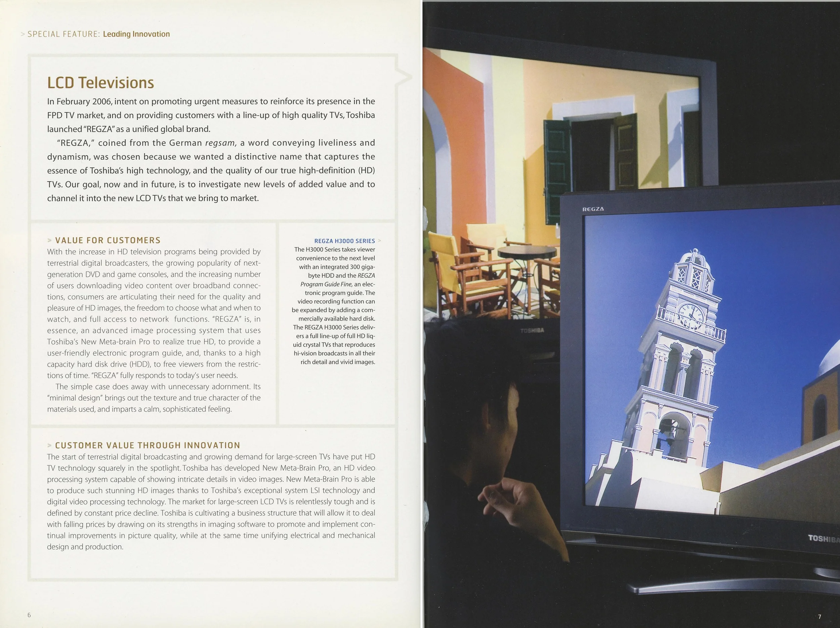The height and width of the screenshot is (628, 840).
Task: Click page number 7 at bottom right
Action: 819,617
